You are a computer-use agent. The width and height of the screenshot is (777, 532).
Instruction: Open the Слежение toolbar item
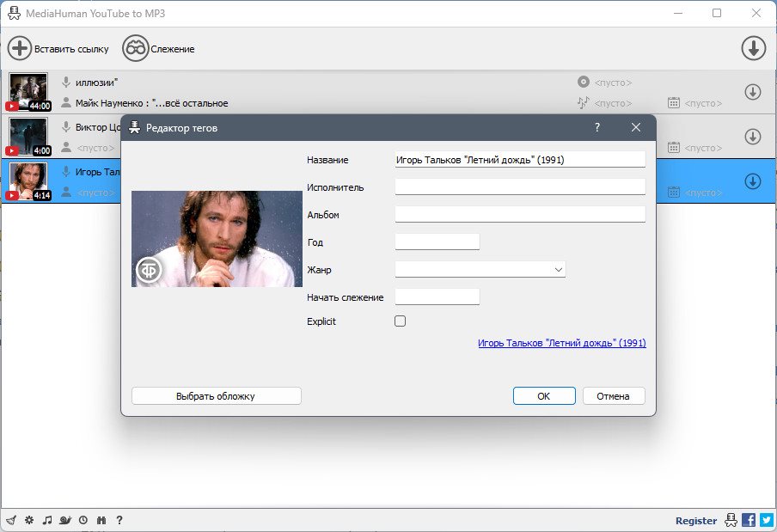click(158, 48)
